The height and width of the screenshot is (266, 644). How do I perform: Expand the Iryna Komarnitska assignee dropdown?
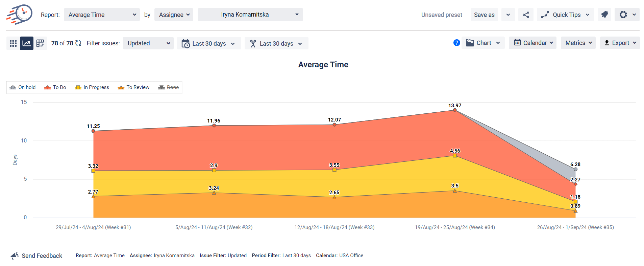pos(250,15)
